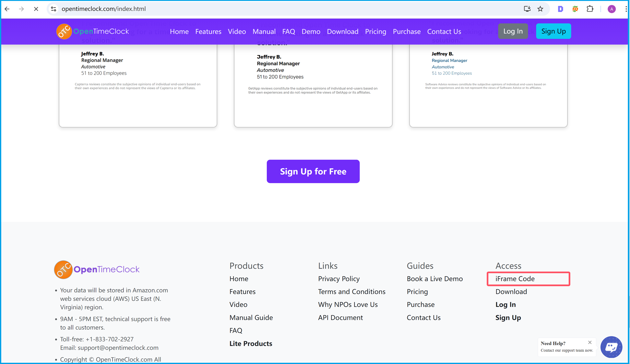The width and height of the screenshot is (630, 364).
Task: Open Home in the top navigation
Action: pos(179,31)
